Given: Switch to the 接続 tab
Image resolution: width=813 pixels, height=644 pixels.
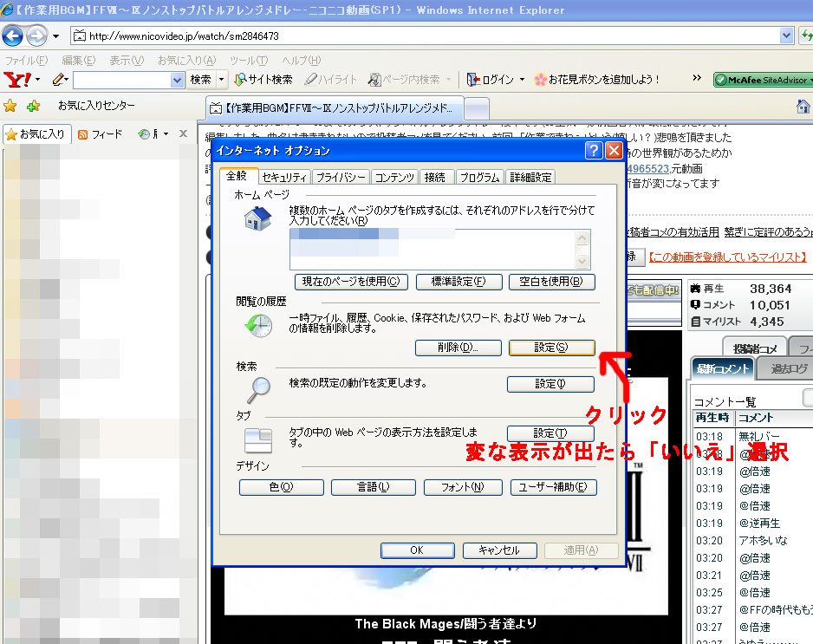Looking at the screenshot, I should tap(435, 178).
